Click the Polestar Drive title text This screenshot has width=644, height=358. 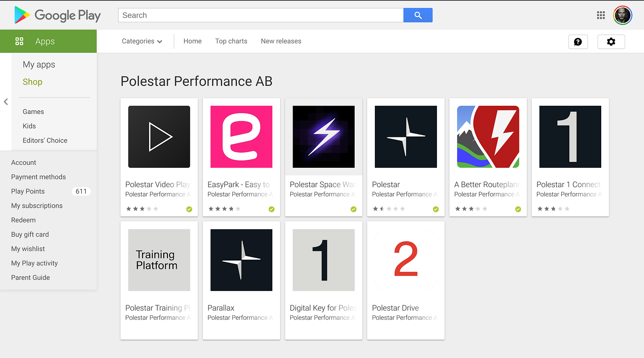tap(396, 308)
